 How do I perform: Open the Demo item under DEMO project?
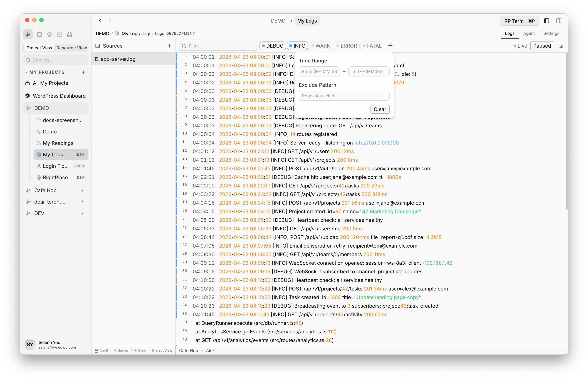61,131
